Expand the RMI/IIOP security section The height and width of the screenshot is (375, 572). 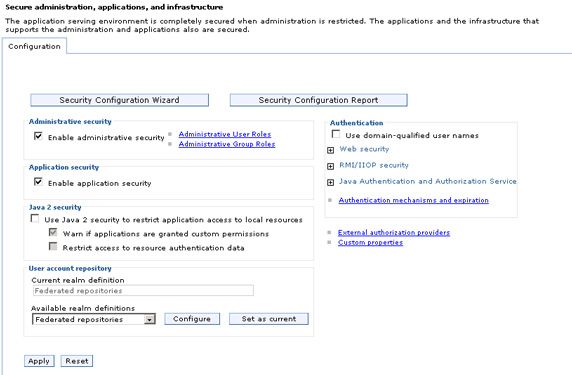click(x=331, y=166)
